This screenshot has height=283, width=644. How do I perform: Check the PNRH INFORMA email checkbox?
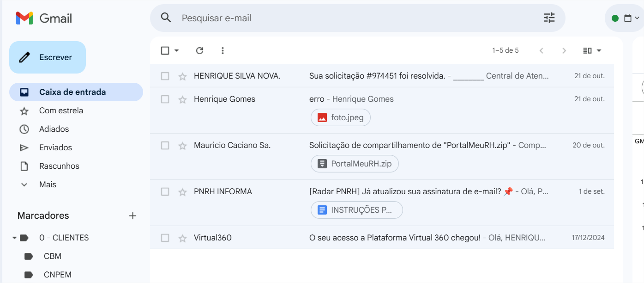[165, 191]
